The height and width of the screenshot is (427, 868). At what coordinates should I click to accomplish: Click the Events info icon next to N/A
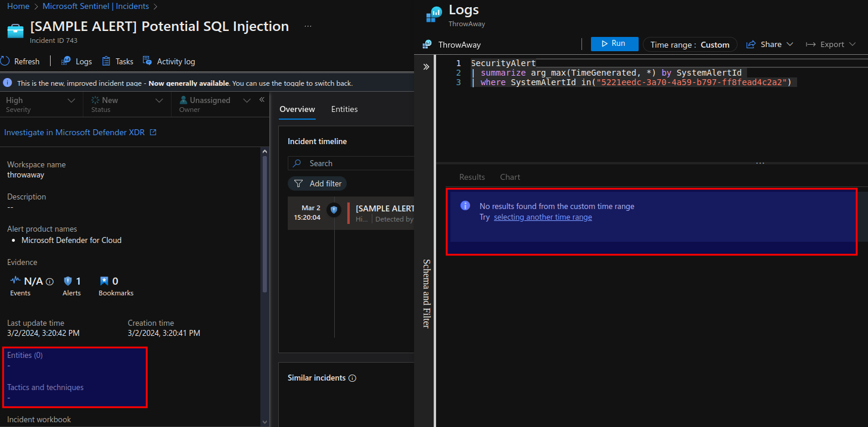click(x=50, y=282)
